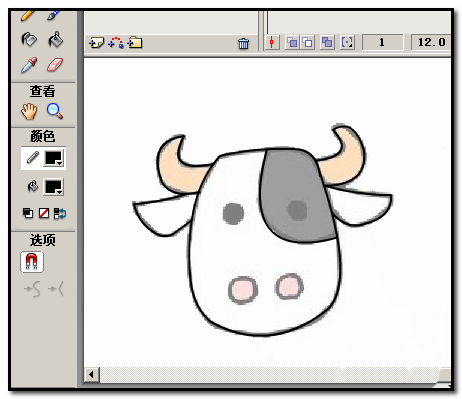This screenshot has height=399, width=462.
Task: Click the current frame number field
Action: (382, 42)
